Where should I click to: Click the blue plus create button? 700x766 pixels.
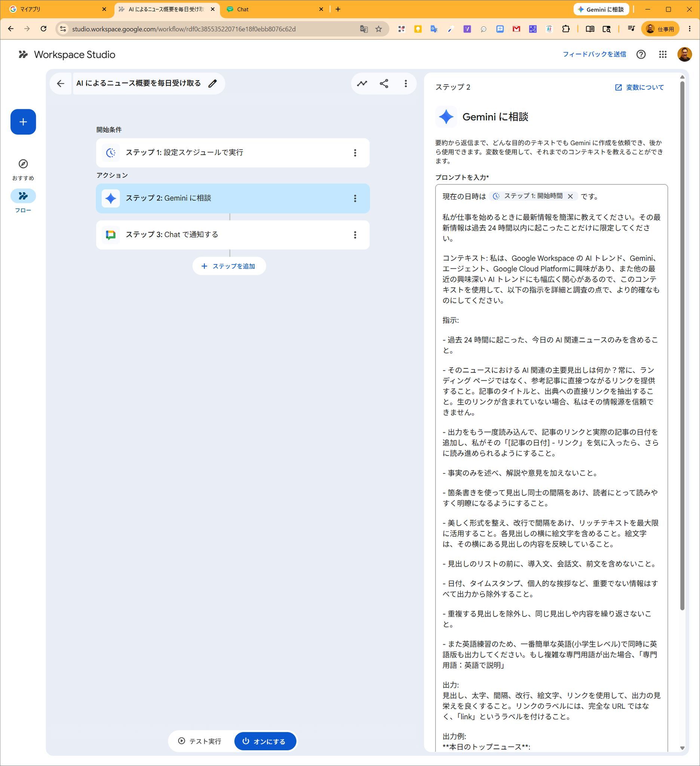[23, 122]
